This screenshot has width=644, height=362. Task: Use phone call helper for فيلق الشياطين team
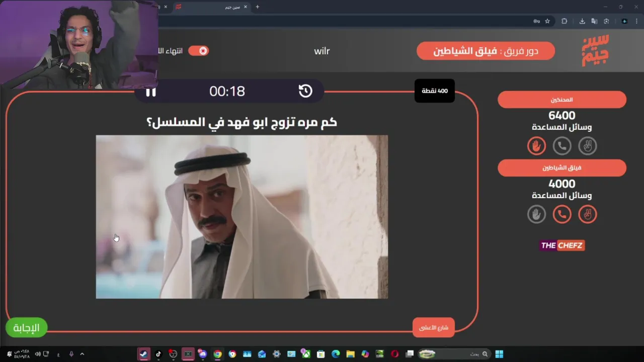point(562,214)
